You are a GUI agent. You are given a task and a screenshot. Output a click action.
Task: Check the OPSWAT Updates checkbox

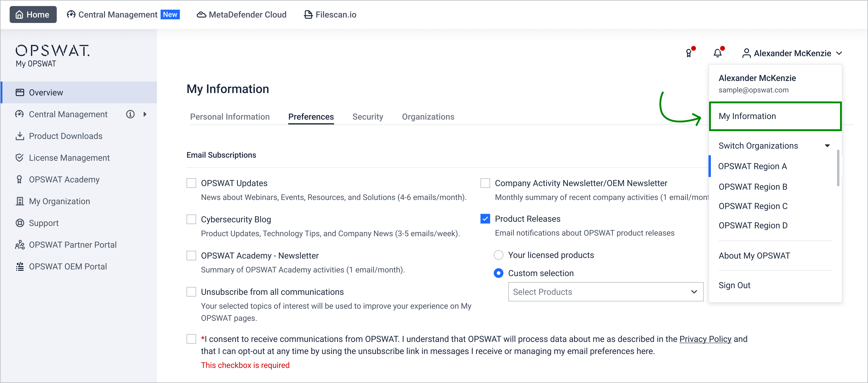[x=191, y=183]
